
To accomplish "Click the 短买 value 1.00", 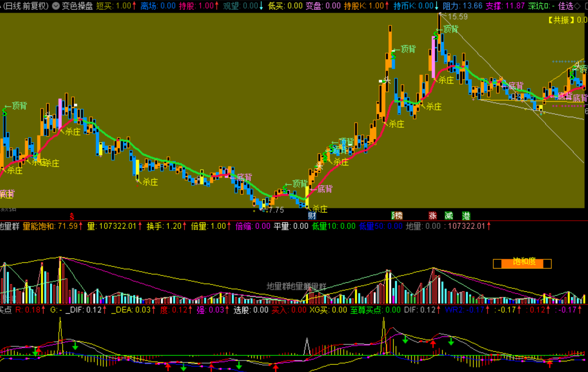I will 124,6.
